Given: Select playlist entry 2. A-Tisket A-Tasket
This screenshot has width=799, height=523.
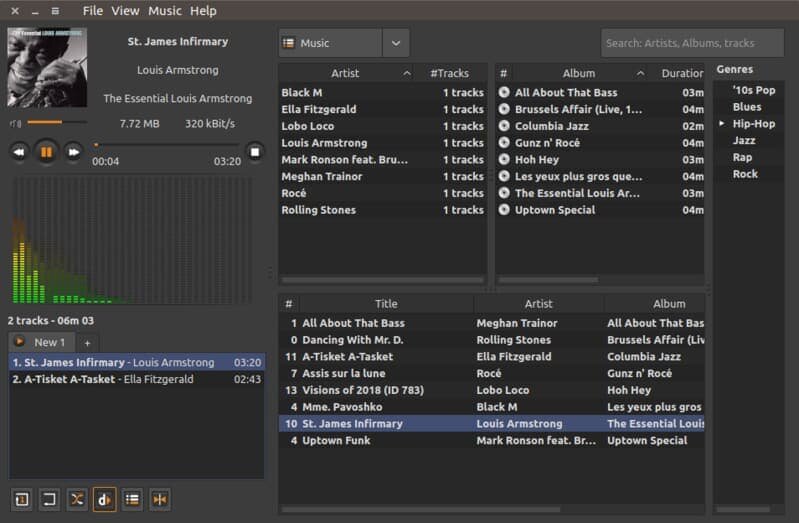Looking at the screenshot, I should click(x=136, y=379).
